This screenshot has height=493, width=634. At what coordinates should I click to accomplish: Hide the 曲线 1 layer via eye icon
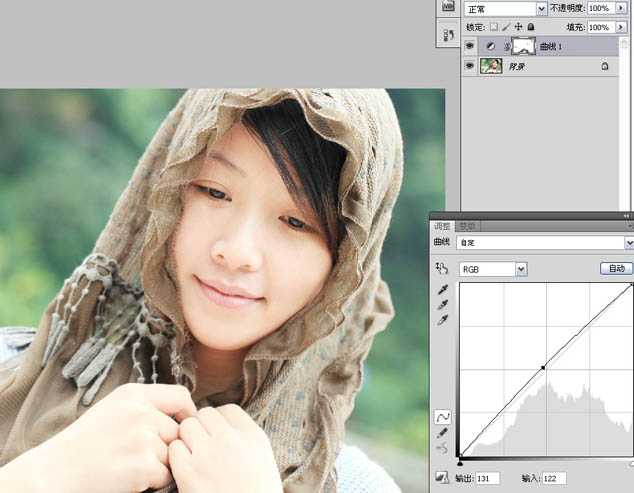[x=469, y=47]
